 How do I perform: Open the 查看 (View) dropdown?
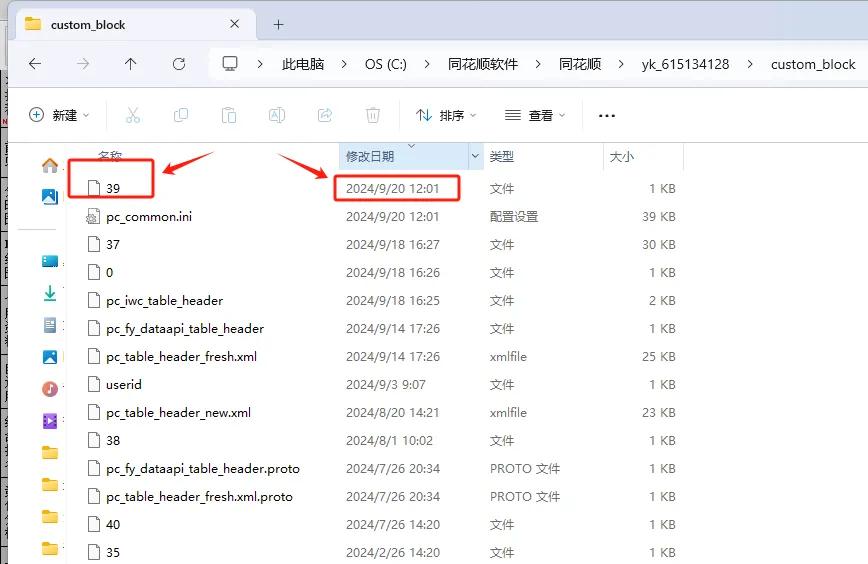point(535,115)
